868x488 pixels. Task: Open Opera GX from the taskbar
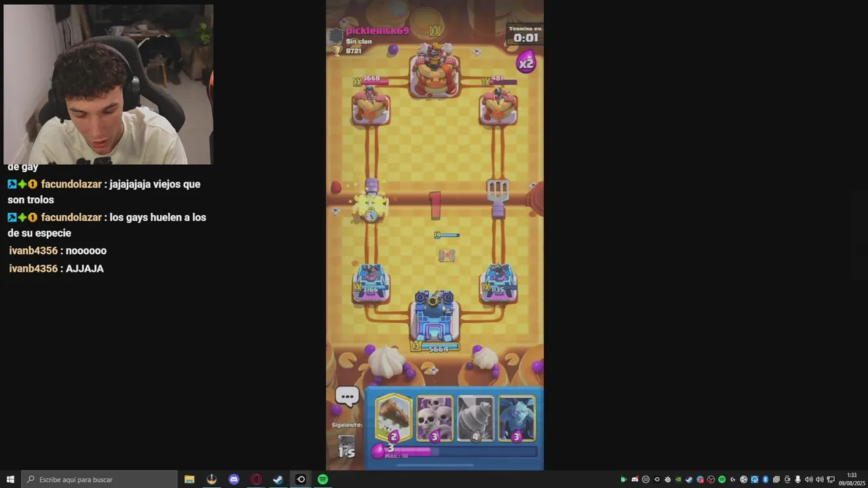point(256,479)
